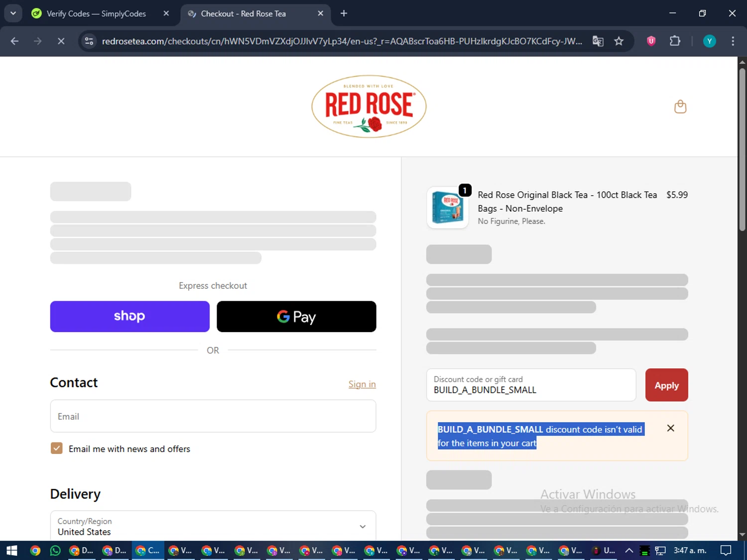Open the Red Rose tea product thumbnail
Screen dimensions: 747x560
point(448,208)
